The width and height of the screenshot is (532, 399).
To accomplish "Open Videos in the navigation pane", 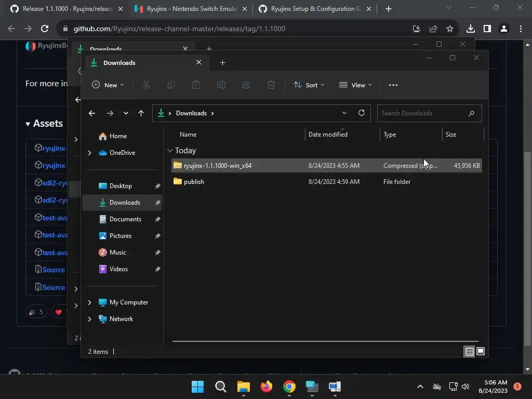I will 118,269.
